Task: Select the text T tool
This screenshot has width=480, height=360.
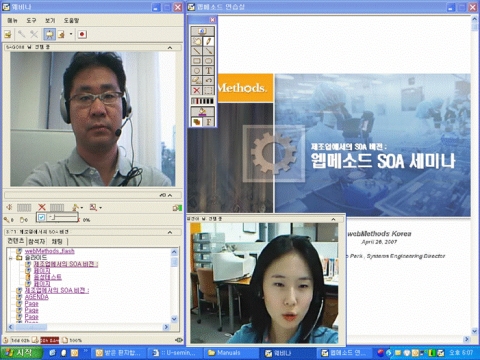Action: pyautogui.click(x=208, y=71)
